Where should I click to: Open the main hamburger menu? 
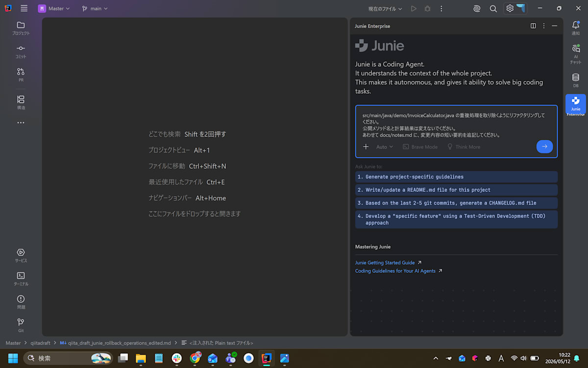coord(24,8)
